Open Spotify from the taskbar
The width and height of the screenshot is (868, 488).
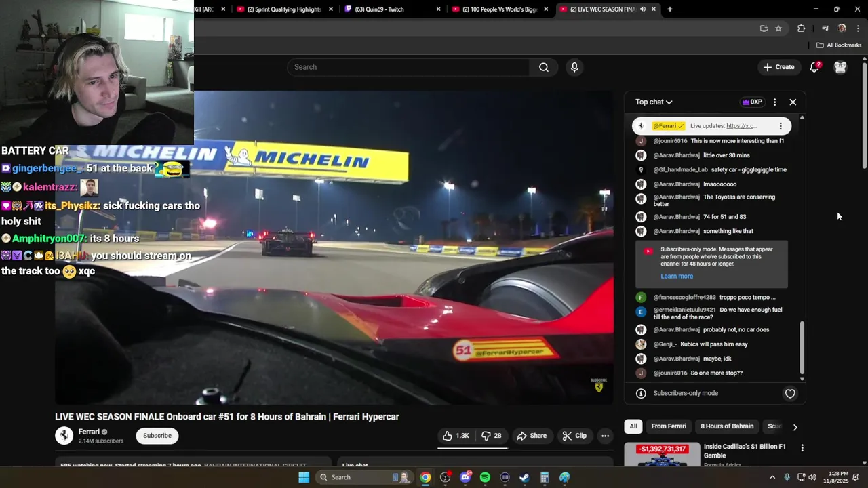tap(485, 477)
